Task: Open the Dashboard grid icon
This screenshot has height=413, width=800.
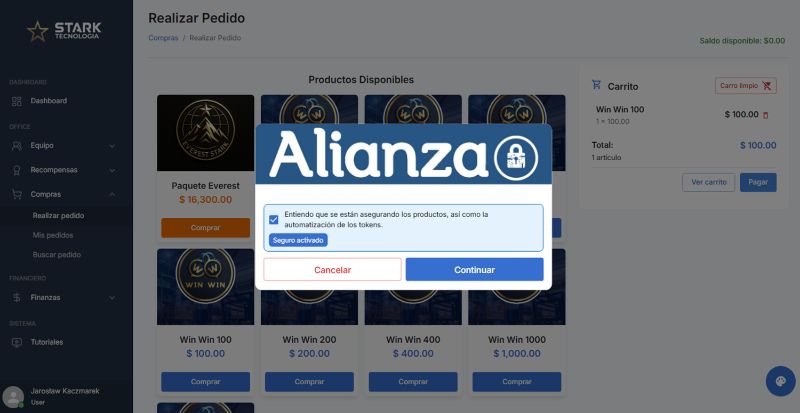Action: tap(16, 101)
